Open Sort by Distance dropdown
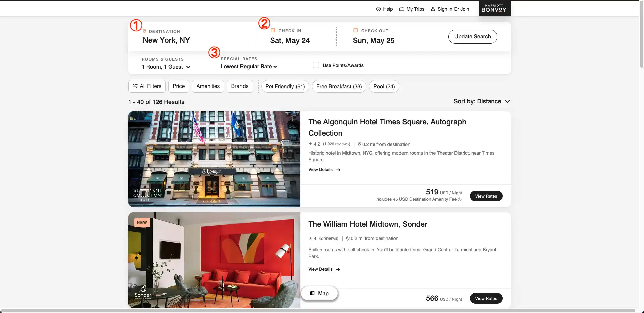 tap(482, 101)
